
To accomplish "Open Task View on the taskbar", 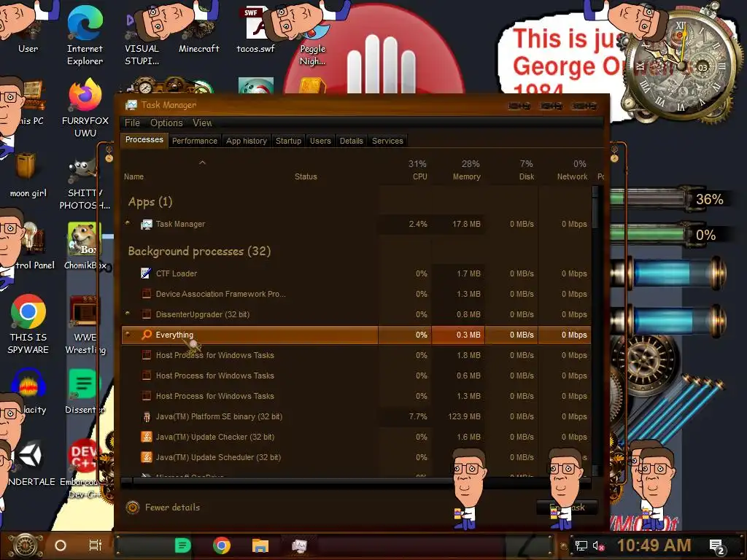I will [x=96, y=545].
